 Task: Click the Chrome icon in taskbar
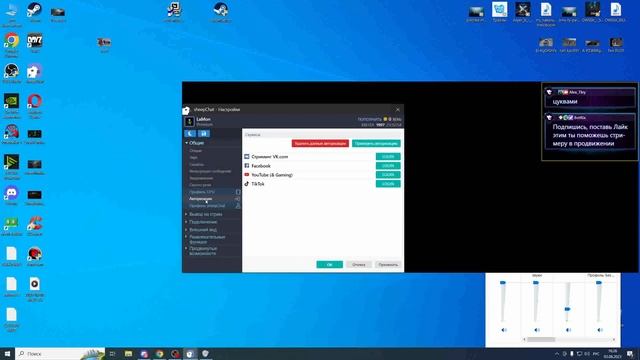(x=160, y=354)
